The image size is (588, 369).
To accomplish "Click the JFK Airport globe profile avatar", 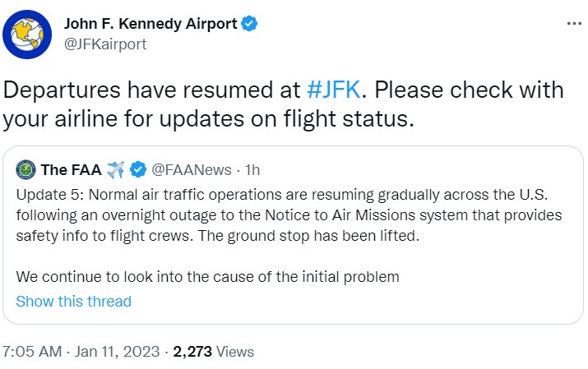I will (x=28, y=35).
